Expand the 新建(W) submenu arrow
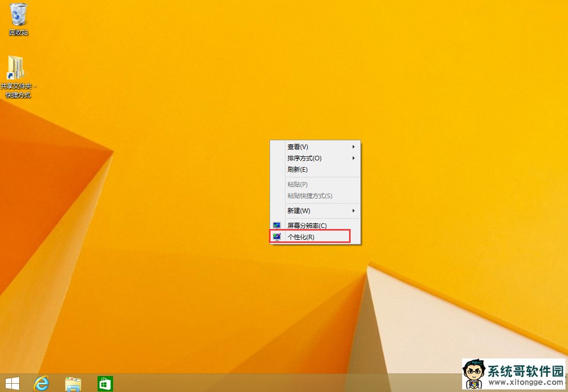Viewport: 568px width, 392px height. click(x=354, y=210)
